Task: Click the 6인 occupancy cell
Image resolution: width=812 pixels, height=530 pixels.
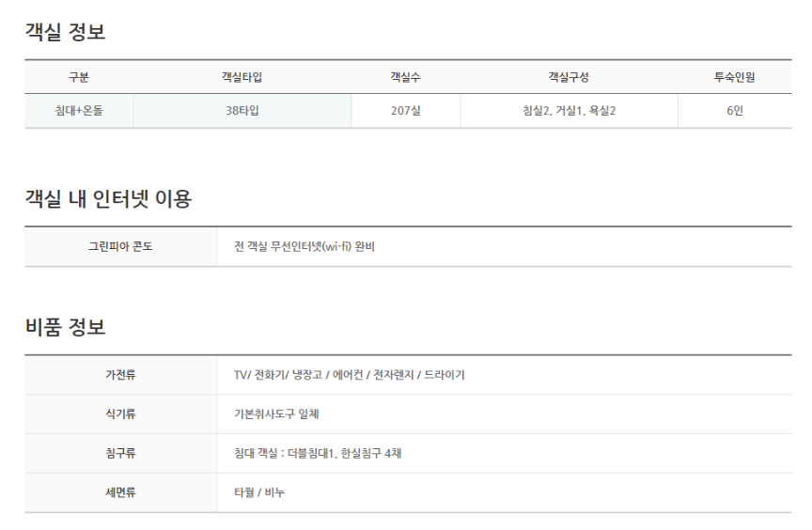Action: pyautogui.click(x=734, y=111)
